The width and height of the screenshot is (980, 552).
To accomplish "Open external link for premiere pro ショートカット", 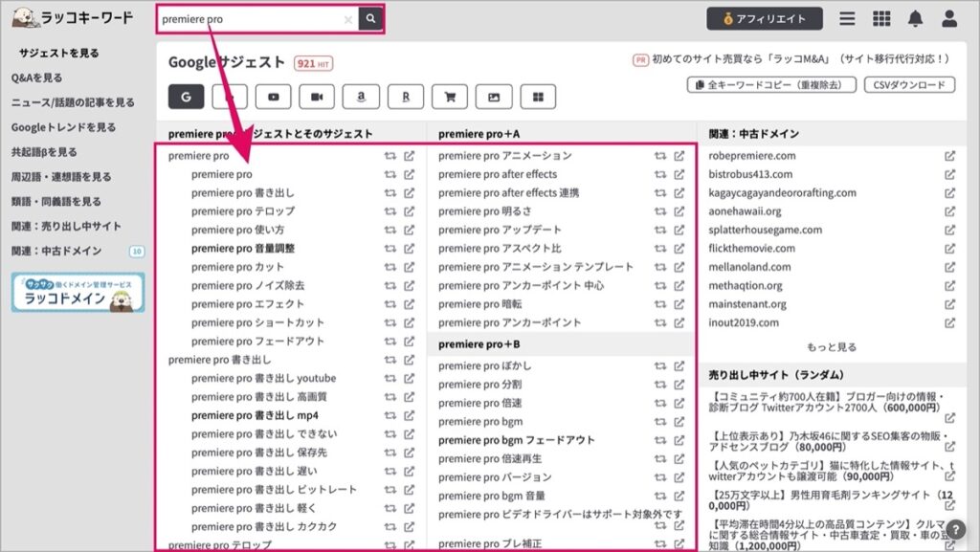I will coord(409,322).
